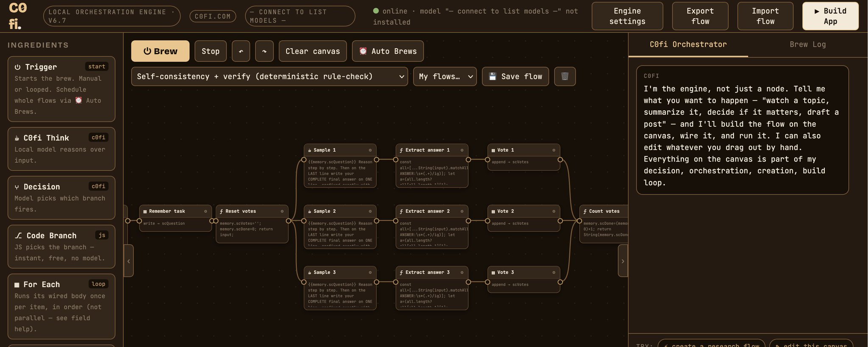Screen dimensions: 868x347
Task: Select the Count votes node header
Action: pos(604,211)
